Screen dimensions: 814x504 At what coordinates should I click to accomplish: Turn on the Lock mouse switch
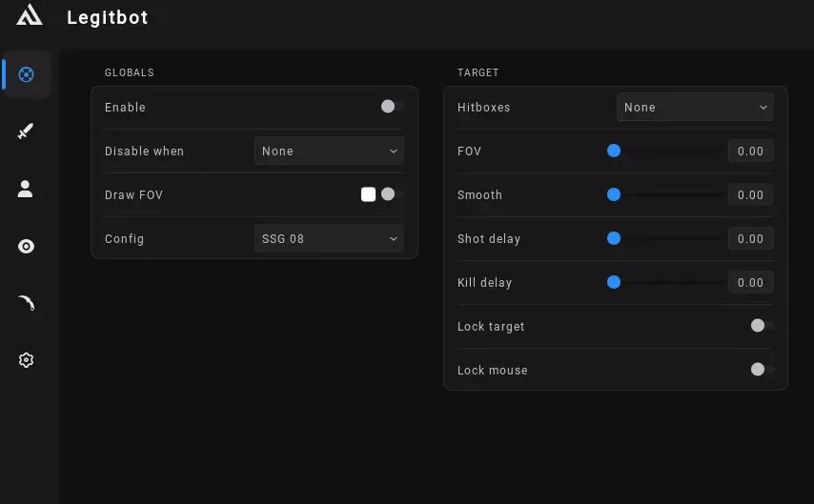[761, 370]
